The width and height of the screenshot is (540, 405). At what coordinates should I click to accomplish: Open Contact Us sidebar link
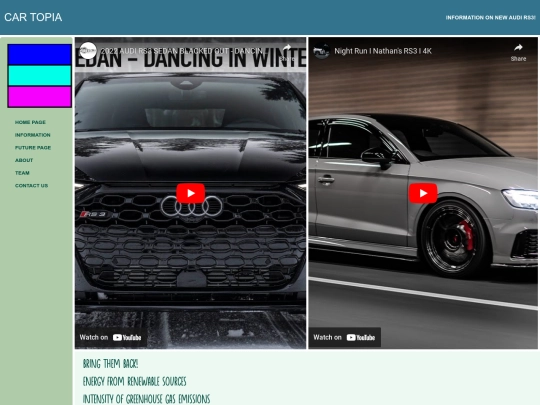[x=32, y=186]
